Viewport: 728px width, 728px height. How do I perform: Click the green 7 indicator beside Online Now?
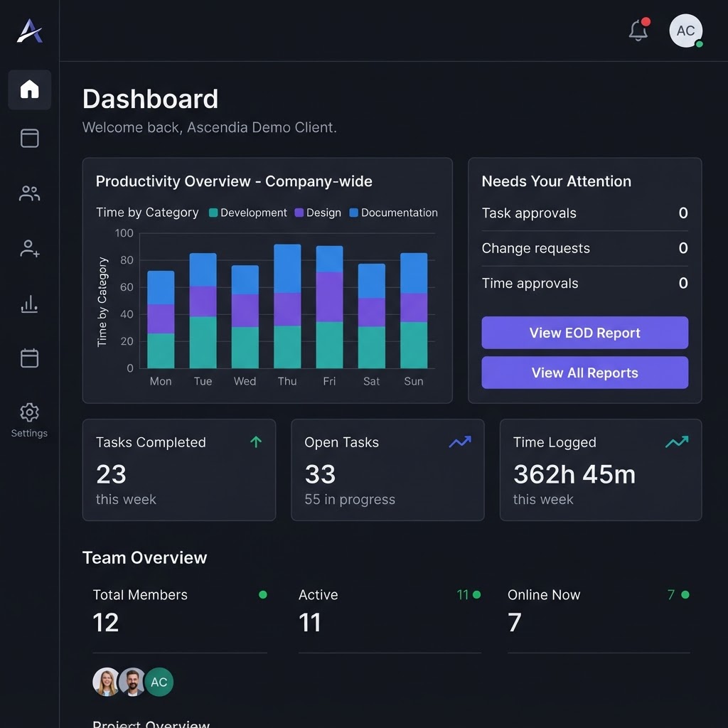(678, 594)
